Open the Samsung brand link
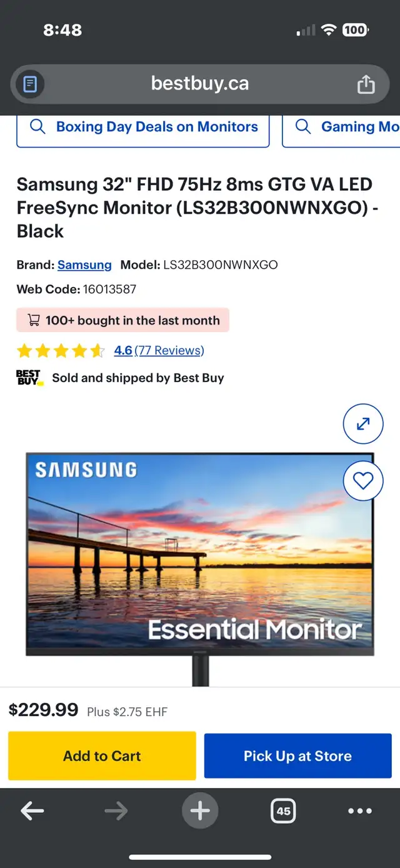 pyautogui.click(x=84, y=265)
